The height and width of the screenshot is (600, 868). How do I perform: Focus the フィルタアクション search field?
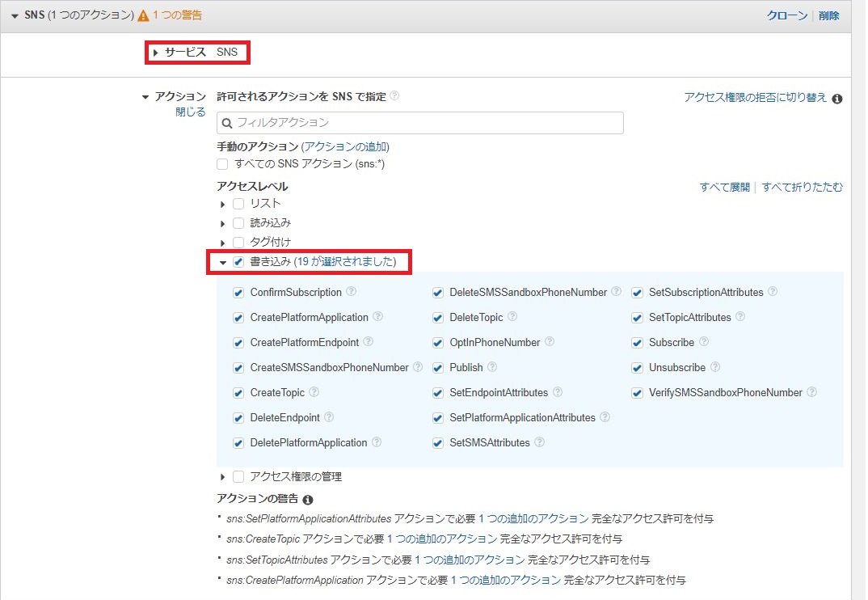point(420,123)
